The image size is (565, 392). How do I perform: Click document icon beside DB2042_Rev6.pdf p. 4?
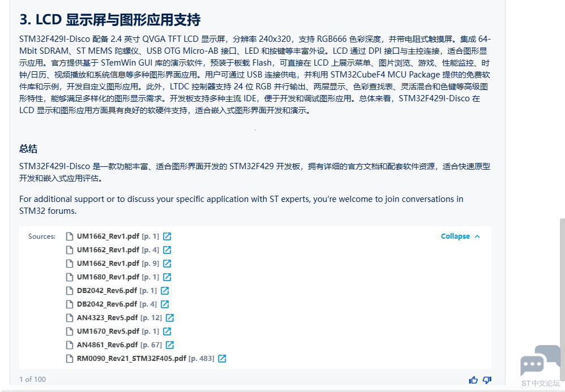click(x=70, y=304)
